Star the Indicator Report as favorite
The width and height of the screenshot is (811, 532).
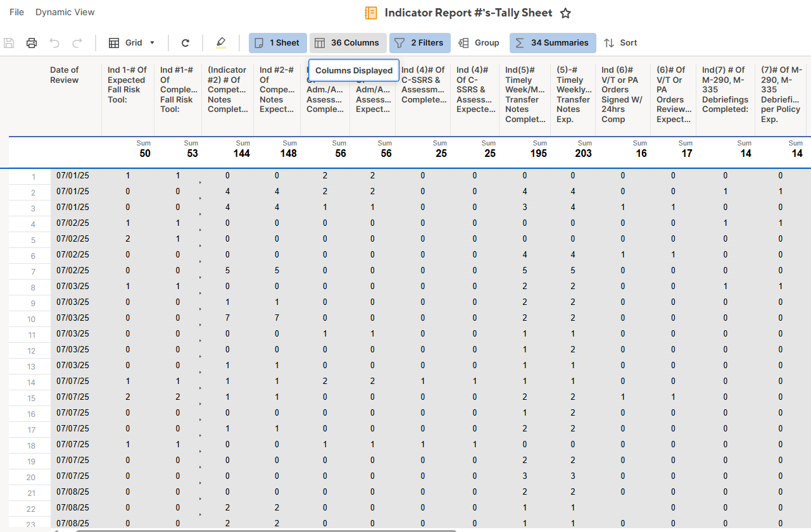[566, 13]
